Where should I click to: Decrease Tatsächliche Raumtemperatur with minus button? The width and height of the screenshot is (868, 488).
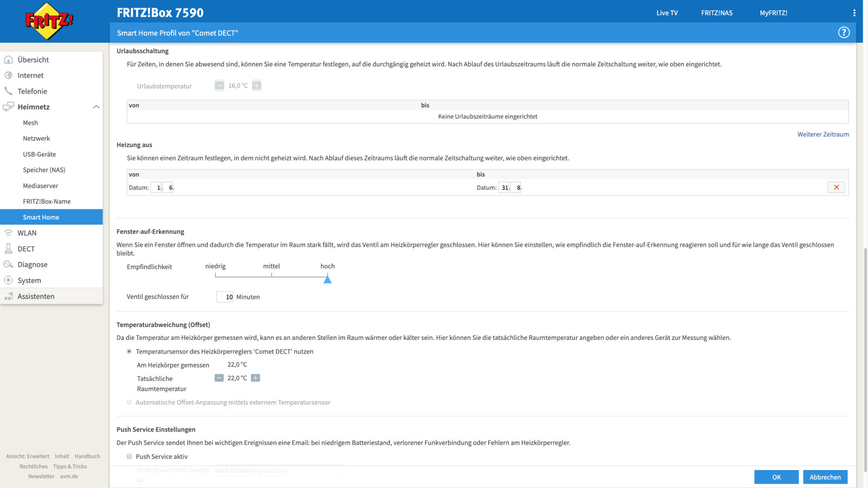pyautogui.click(x=219, y=378)
